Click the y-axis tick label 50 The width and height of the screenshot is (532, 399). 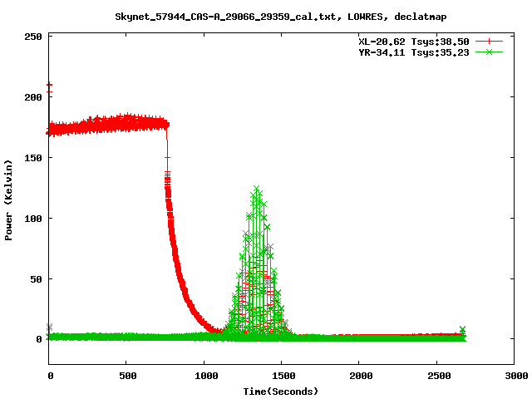click(37, 279)
